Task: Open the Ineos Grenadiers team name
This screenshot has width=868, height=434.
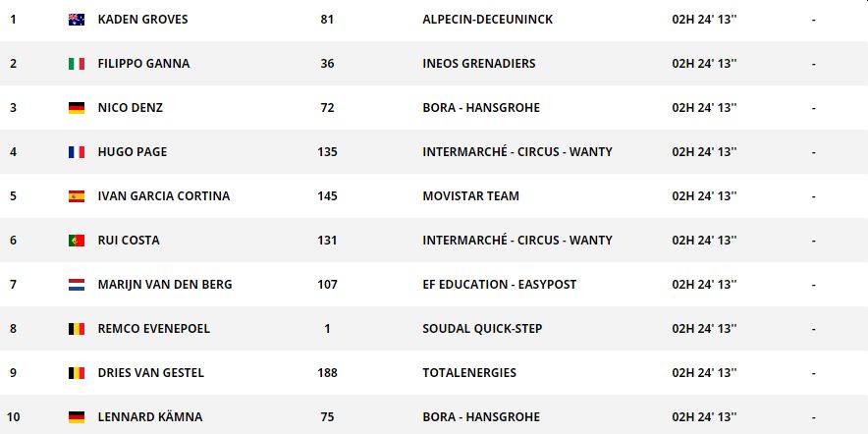Action: click(x=478, y=64)
